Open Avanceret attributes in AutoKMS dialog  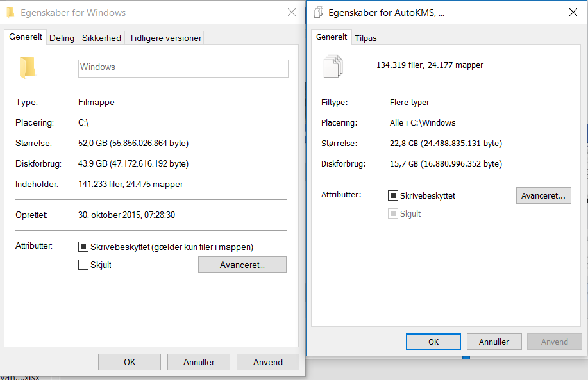543,195
